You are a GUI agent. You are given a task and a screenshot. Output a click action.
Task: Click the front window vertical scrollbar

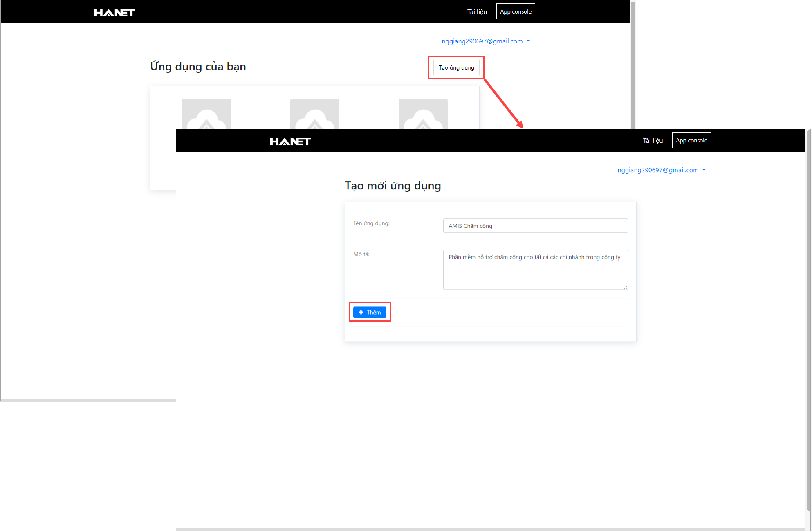pos(808,319)
